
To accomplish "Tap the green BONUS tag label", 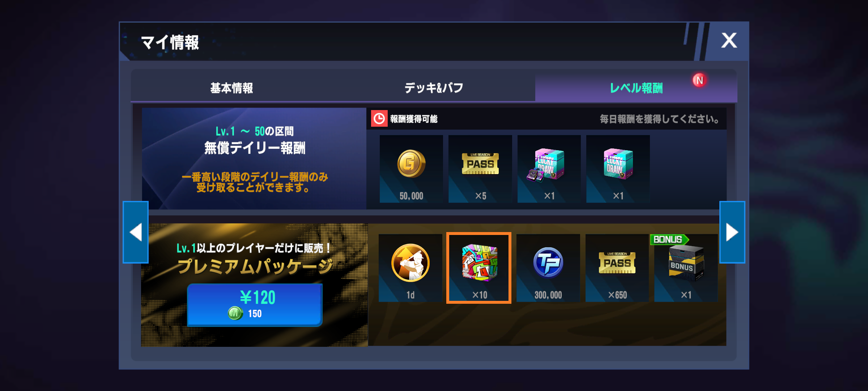I will 669,239.
